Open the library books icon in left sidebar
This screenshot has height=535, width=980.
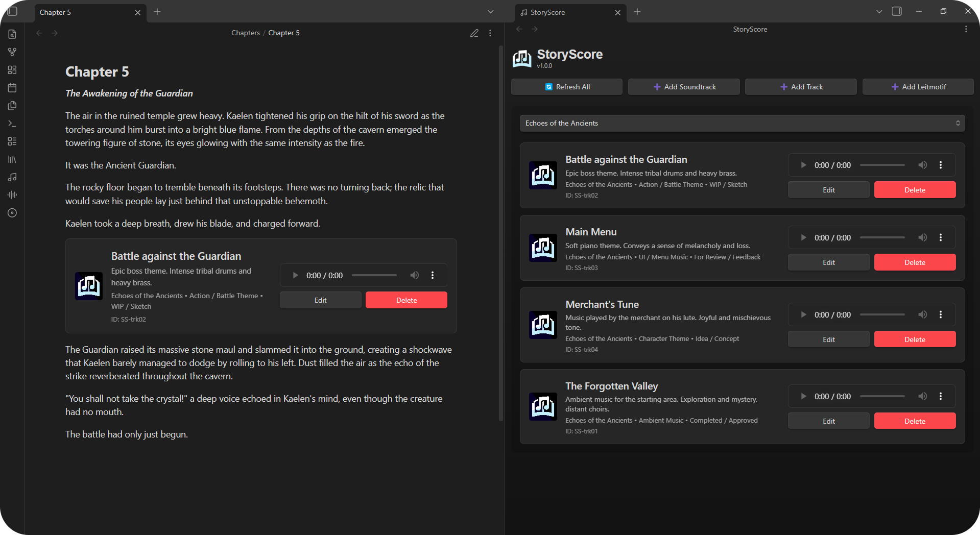tap(12, 159)
